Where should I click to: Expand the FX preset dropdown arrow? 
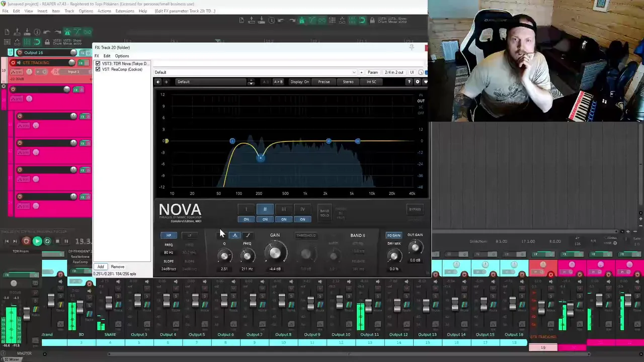click(x=354, y=72)
